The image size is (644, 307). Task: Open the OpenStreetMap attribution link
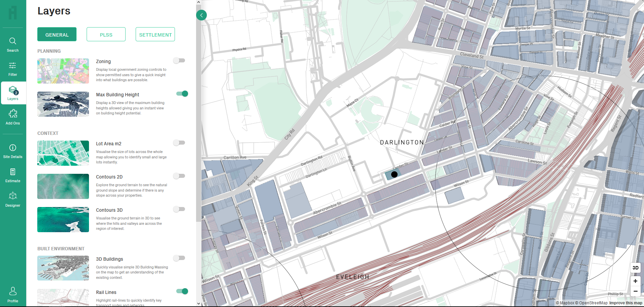[591, 303]
